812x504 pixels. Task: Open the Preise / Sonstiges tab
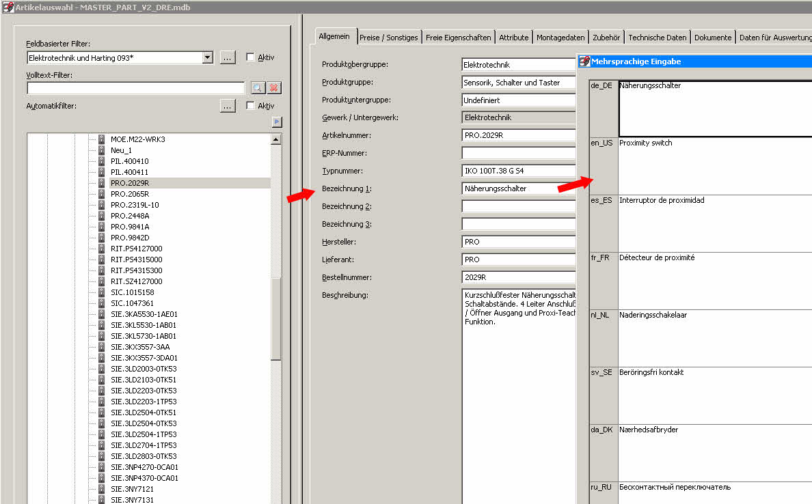pos(388,38)
